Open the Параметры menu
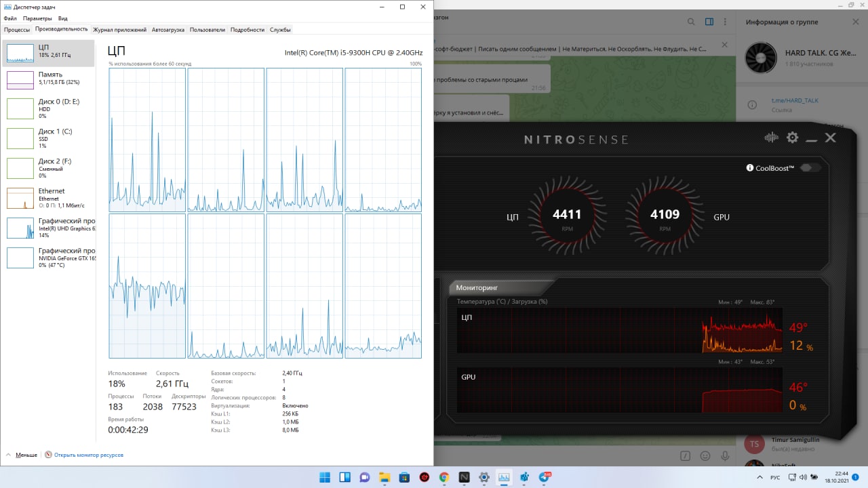Image resolution: width=868 pixels, height=488 pixels. coord(37,18)
